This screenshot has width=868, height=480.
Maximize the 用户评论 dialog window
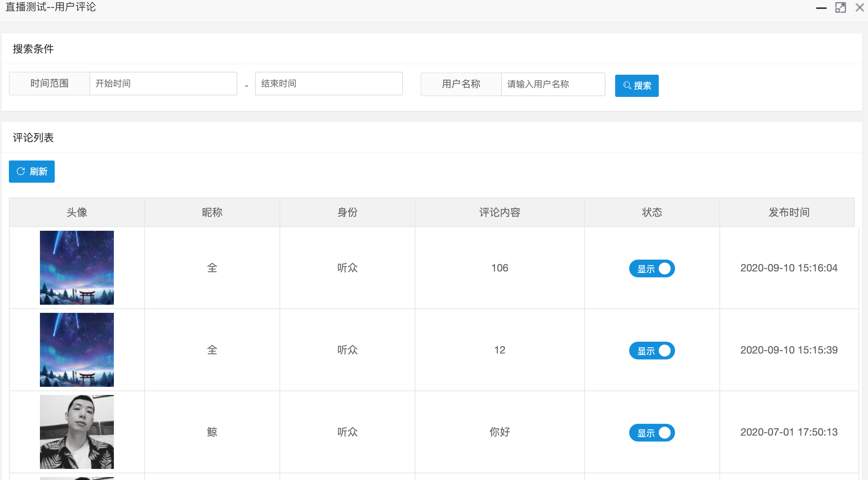pos(840,7)
